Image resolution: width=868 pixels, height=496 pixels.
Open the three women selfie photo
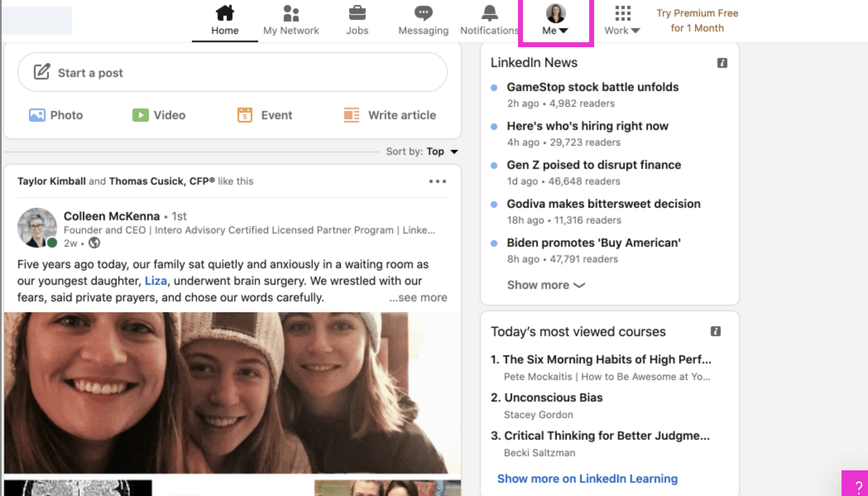(232, 392)
